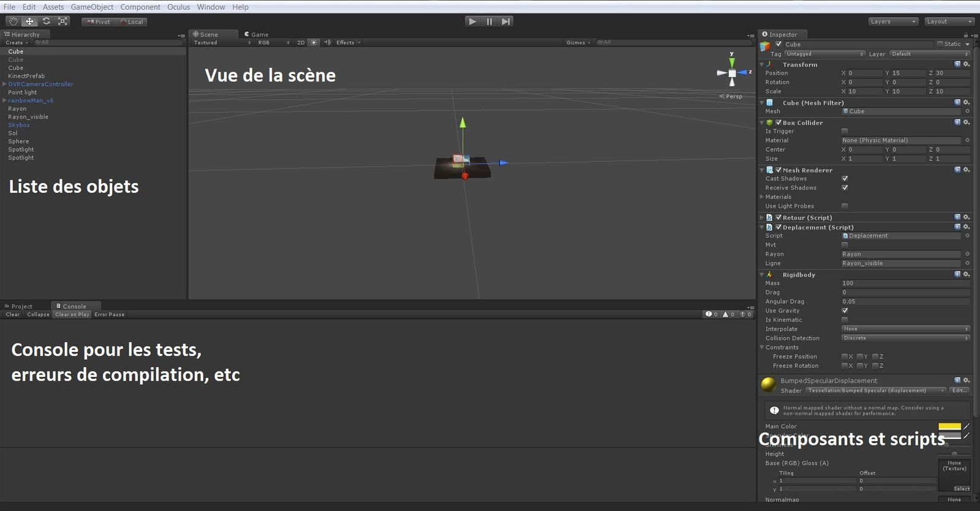Select the Rotate tool
The width and height of the screenshot is (980, 511).
click(46, 21)
